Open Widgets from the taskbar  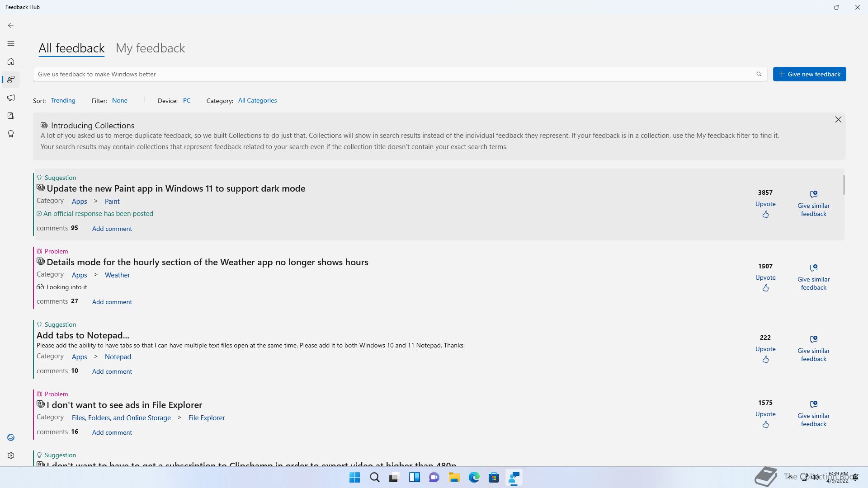pyautogui.click(x=415, y=477)
